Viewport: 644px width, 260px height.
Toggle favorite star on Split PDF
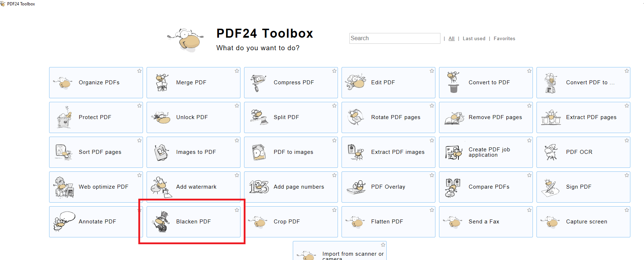(334, 106)
